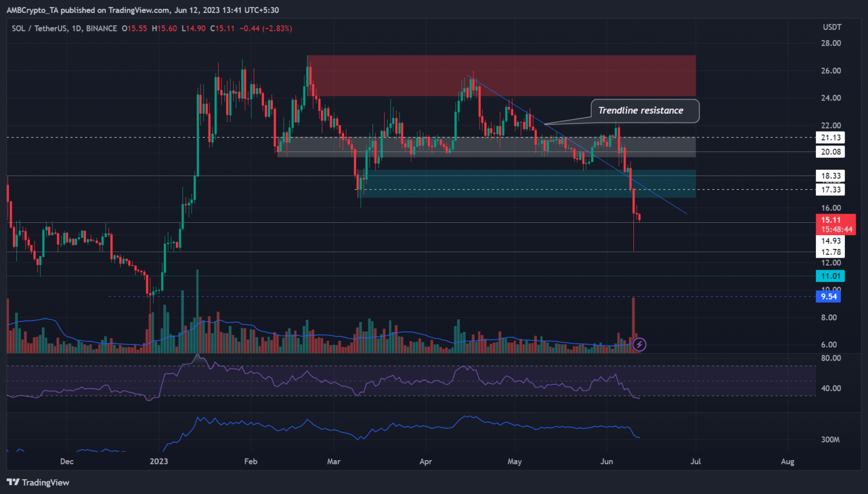Select the blue 9.54 price label

pos(828,296)
